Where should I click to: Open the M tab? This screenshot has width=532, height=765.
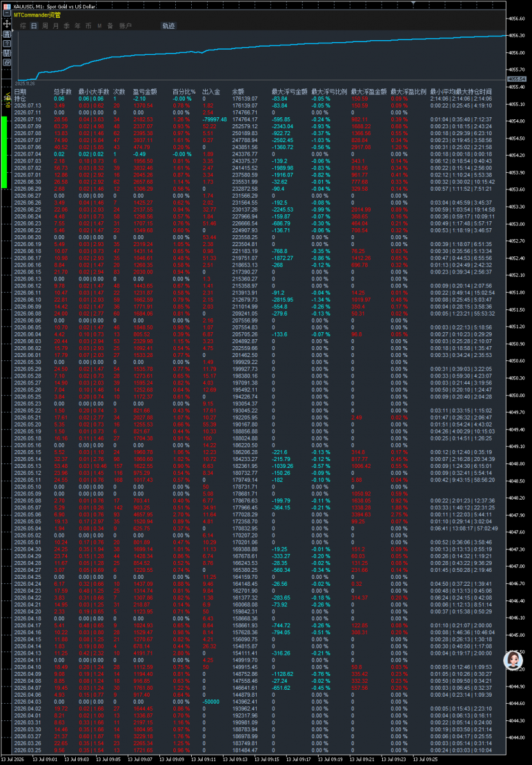tap(99, 26)
